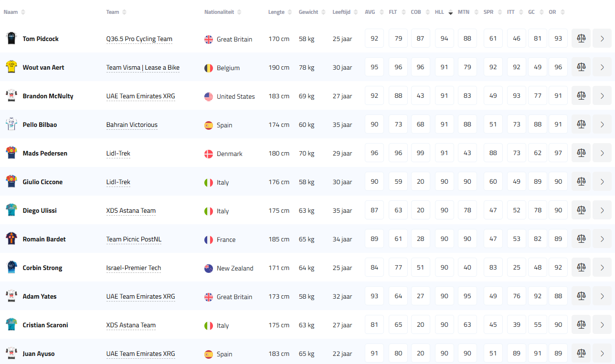Sort by Gewicht column header
The image size is (615, 364).
pos(308,12)
